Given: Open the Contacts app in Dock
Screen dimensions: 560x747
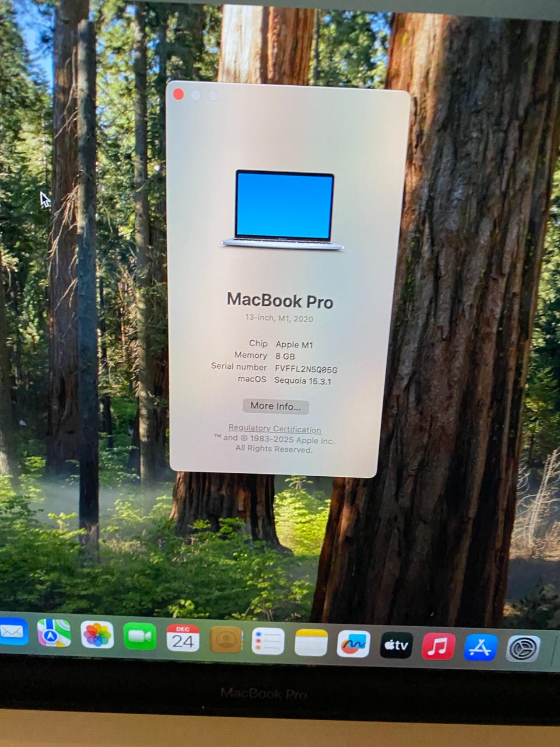Looking at the screenshot, I should tap(226, 640).
